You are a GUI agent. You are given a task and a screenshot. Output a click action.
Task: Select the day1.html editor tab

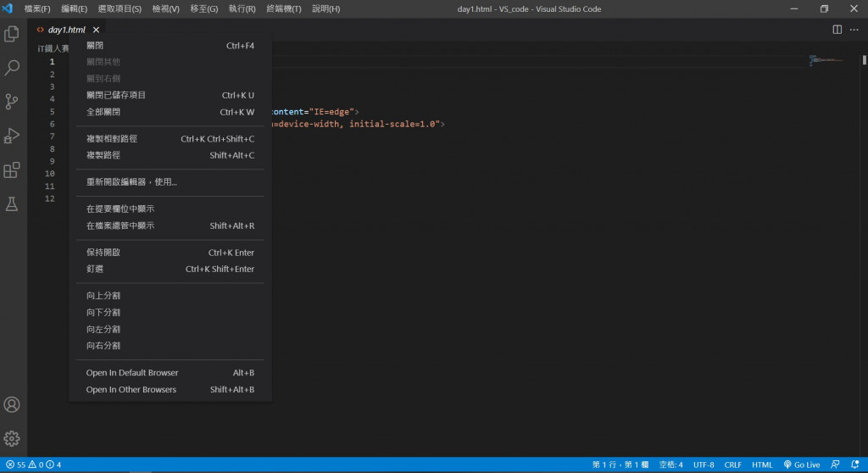tap(66, 30)
